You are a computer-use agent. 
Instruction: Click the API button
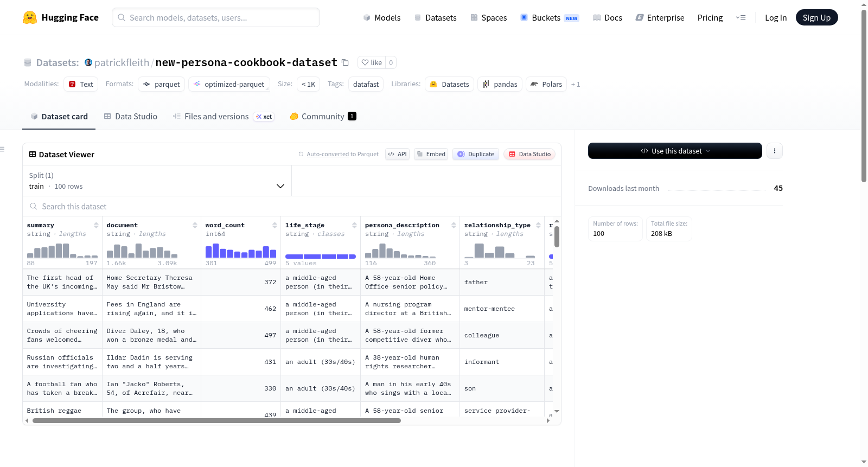point(397,154)
